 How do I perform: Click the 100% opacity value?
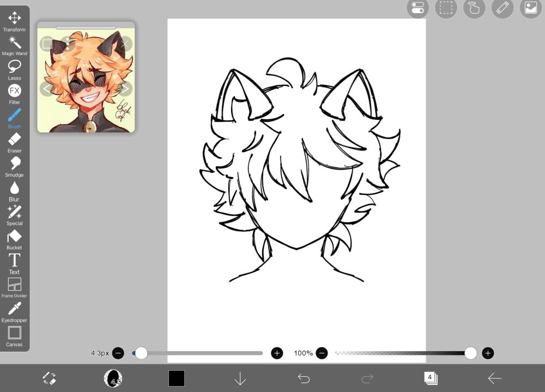(x=303, y=353)
